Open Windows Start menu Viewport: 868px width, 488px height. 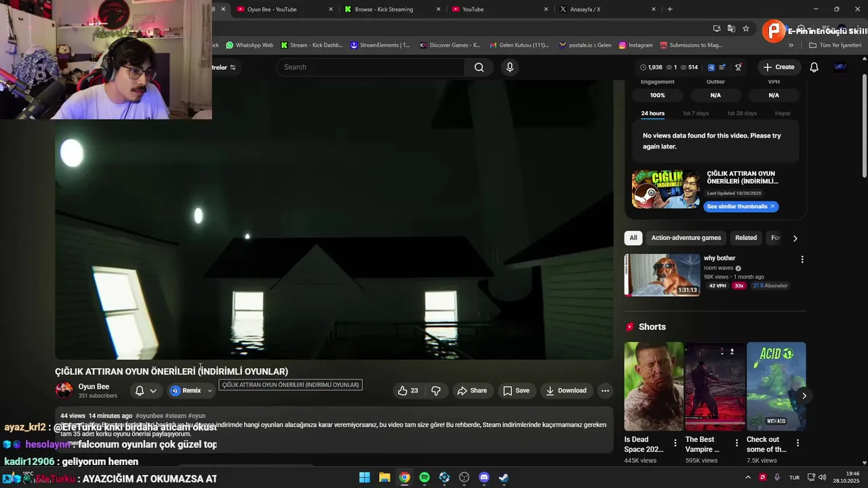coord(364,477)
